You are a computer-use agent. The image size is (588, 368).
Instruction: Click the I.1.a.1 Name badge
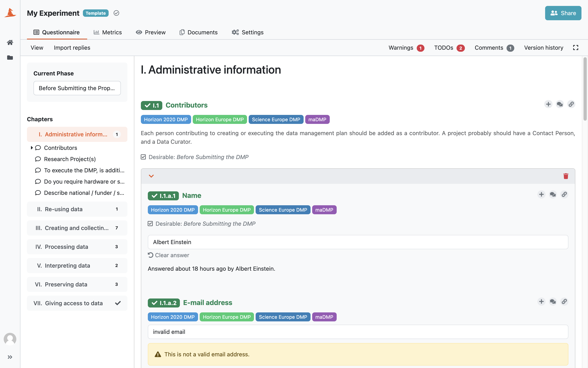pyautogui.click(x=163, y=196)
